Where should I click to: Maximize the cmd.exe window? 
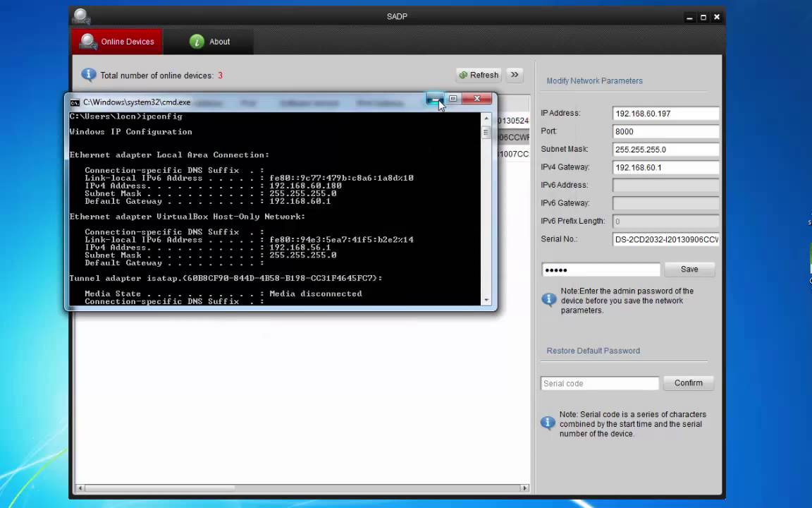(x=453, y=99)
